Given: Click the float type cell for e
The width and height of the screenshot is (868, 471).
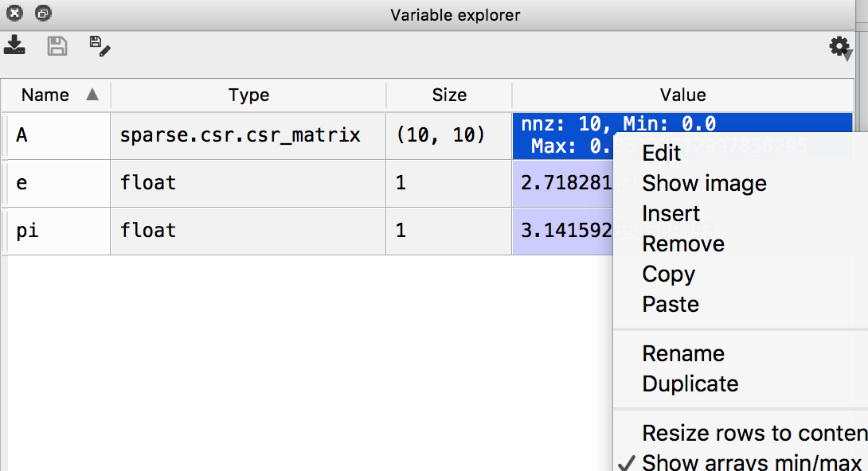Looking at the screenshot, I should (248, 184).
